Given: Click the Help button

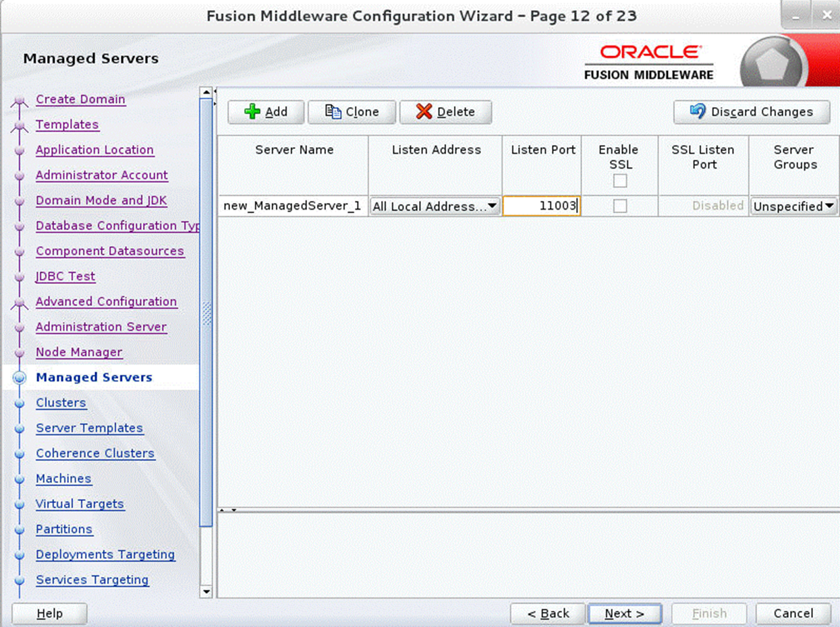Looking at the screenshot, I should point(49,614).
